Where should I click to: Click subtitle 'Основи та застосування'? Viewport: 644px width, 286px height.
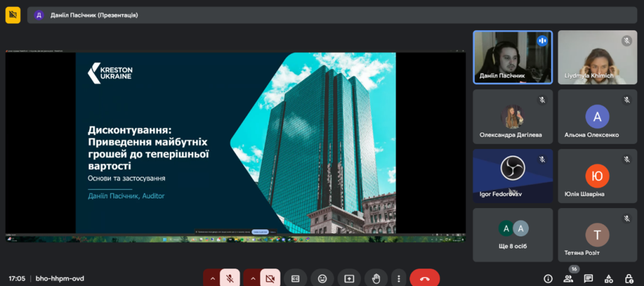[x=126, y=179]
